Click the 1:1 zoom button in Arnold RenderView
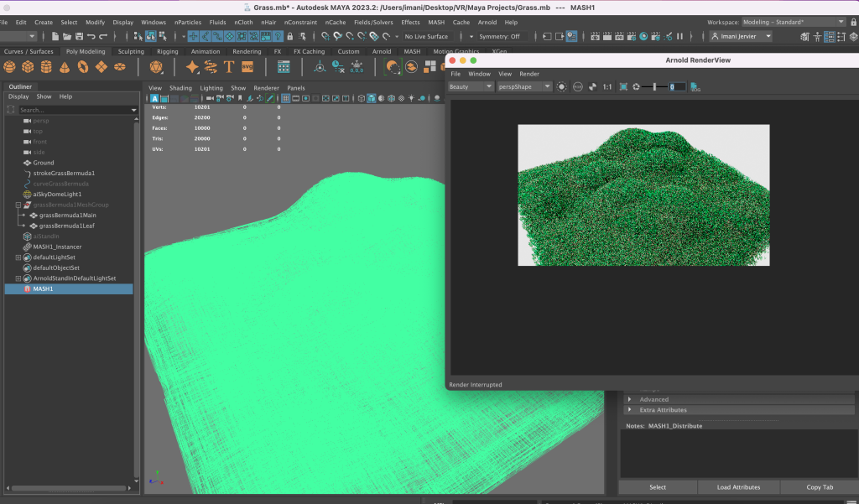Screen dimensions: 859x504 pos(607,86)
